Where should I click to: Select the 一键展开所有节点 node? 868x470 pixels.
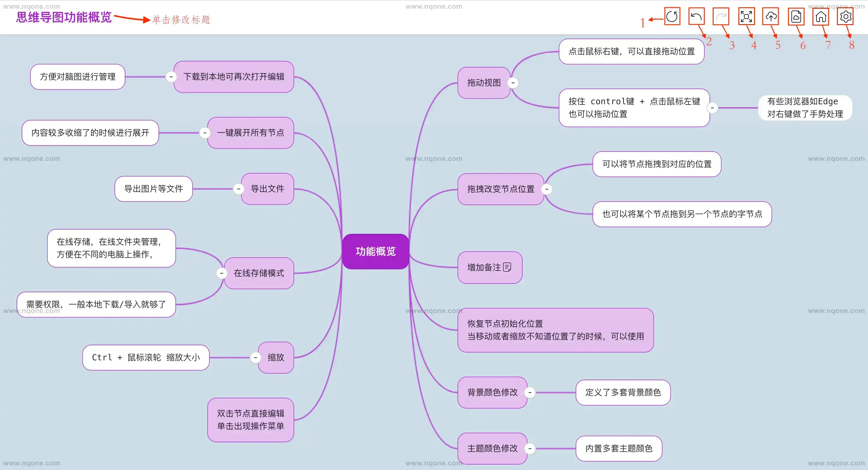[251, 133]
